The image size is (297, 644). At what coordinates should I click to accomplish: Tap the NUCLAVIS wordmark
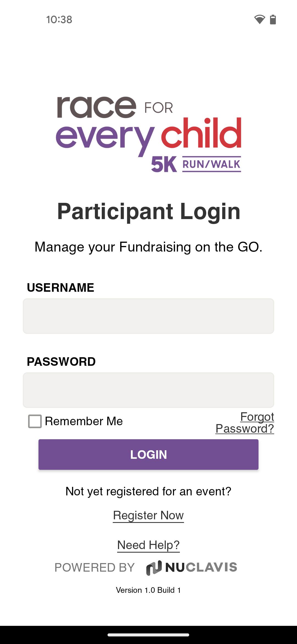pos(201,567)
